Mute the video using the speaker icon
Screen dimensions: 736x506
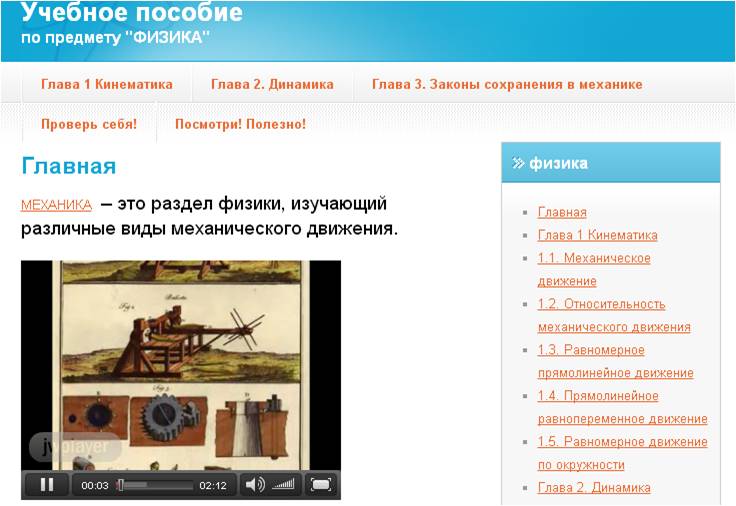254,485
